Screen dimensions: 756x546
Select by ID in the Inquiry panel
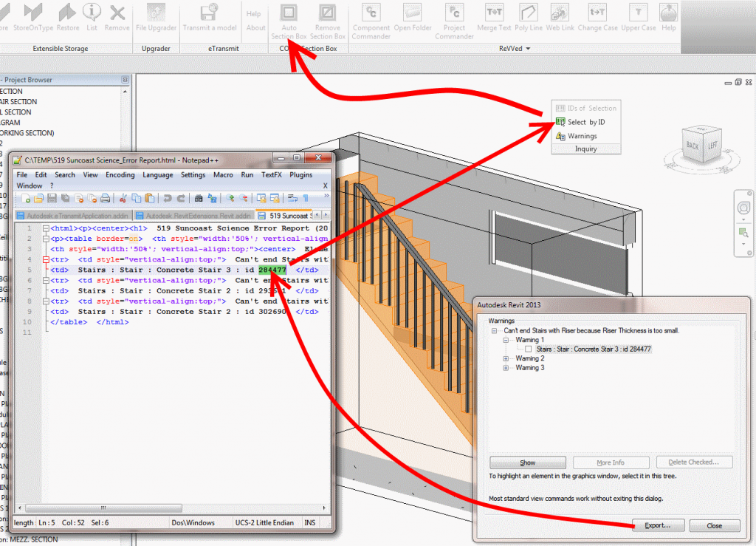coord(577,123)
